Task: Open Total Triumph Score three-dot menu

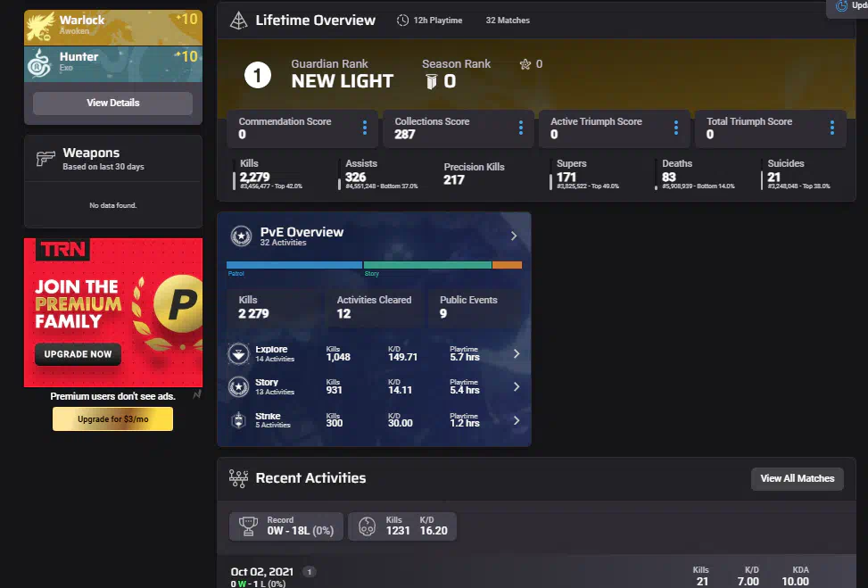Action: click(832, 128)
